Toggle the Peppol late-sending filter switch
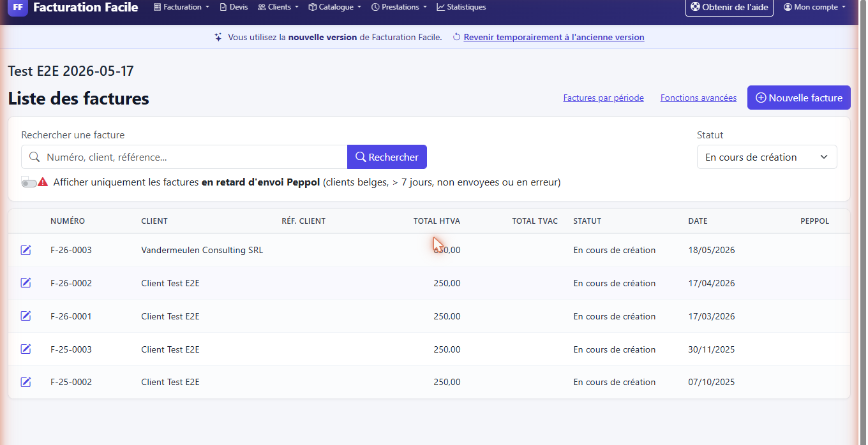Screen dimensions: 868x445 tap(29, 183)
